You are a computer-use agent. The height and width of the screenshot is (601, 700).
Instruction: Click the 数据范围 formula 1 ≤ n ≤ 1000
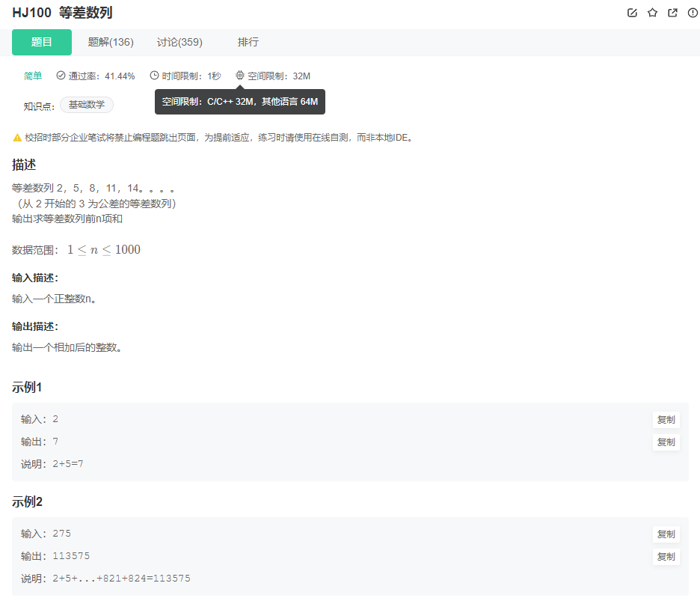pos(103,250)
